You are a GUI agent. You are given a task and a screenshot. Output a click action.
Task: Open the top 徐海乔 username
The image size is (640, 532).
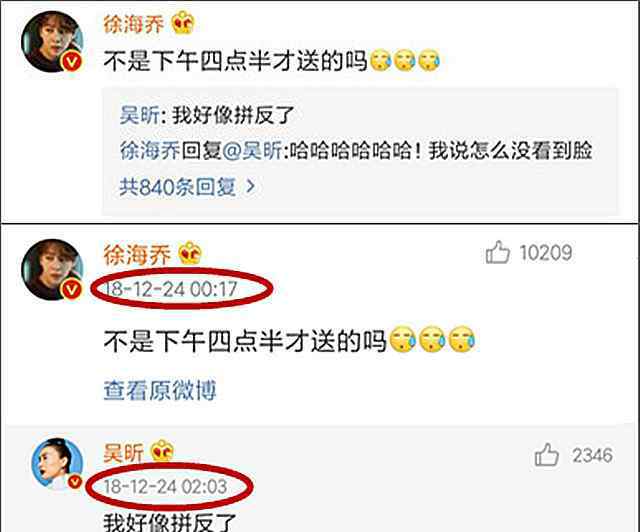coord(133,24)
